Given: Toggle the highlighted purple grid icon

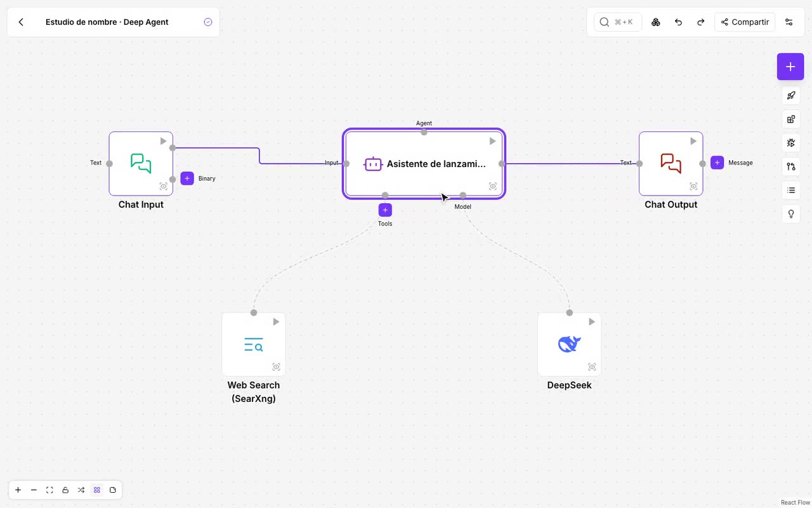Looking at the screenshot, I should click(97, 490).
